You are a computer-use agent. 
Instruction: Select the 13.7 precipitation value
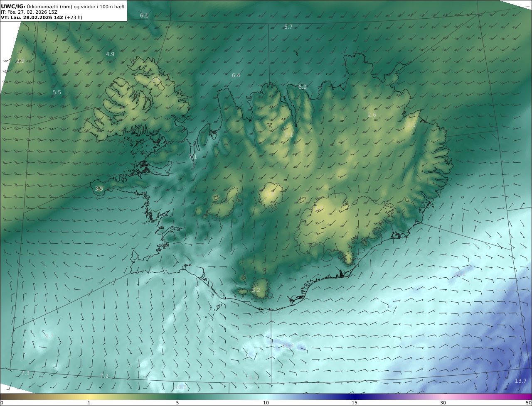521,381
